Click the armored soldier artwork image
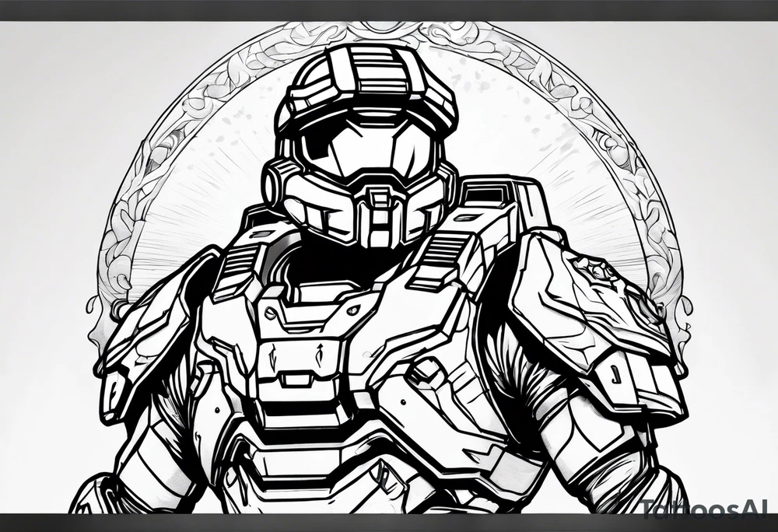This screenshot has height=532, width=778. point(389,267)
